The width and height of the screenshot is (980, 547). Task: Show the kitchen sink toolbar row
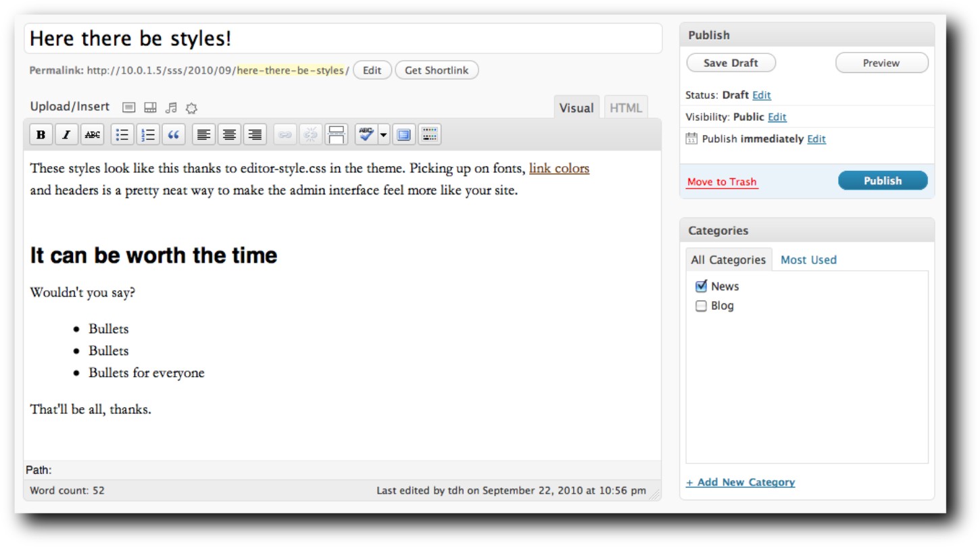tap(429, 134)
